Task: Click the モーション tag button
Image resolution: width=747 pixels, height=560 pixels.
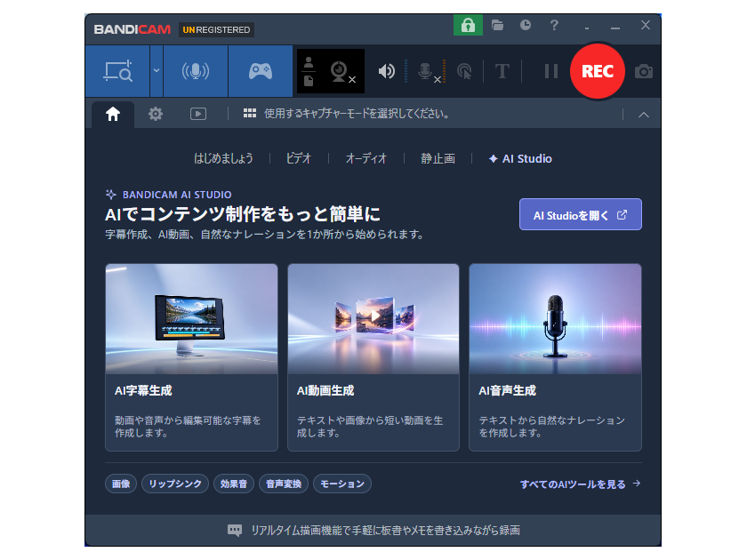Action: tap(342, 484)
